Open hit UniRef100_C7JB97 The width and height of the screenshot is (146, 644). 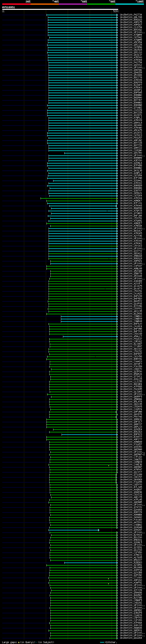131,347
